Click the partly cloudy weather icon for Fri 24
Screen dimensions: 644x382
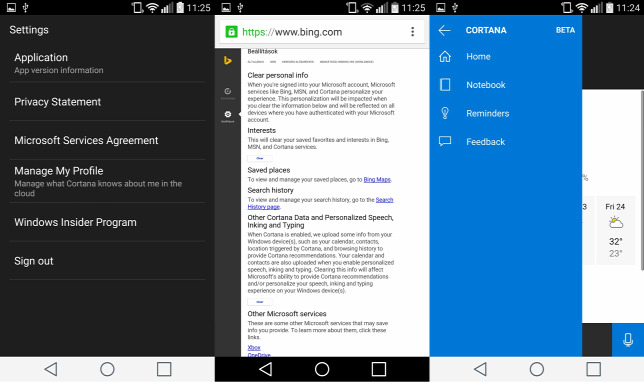pos(616,223)
